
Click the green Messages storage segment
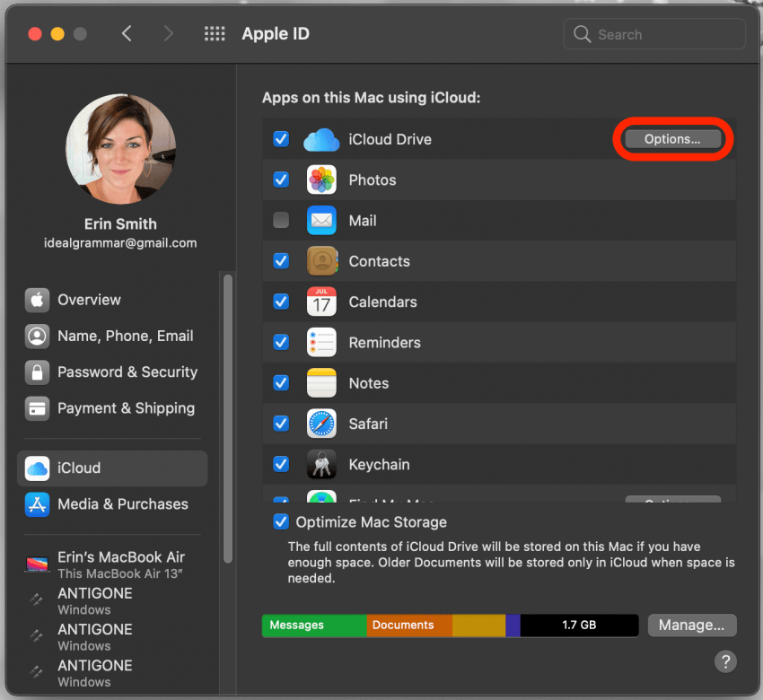[313, 626]
